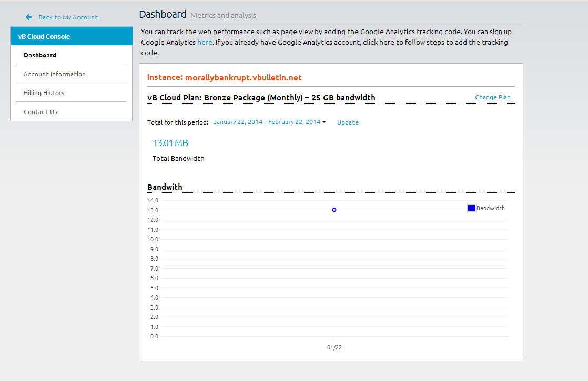Click the instance name morallybankrupt.vbulletin.net
The image size is (588, 381).
(244, 78)
